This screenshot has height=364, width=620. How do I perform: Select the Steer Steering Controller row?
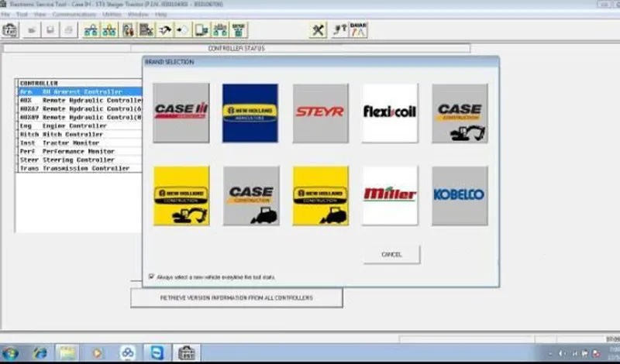coord(81,160)
